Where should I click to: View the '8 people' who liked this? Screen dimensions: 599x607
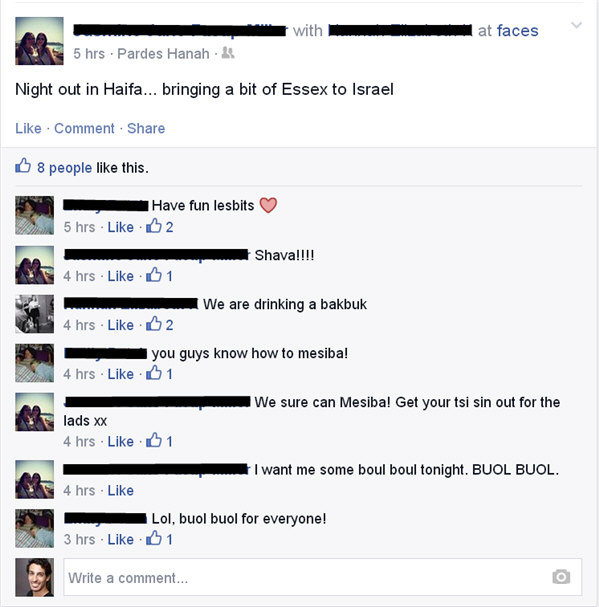pyautogui.click(x=64, y=168)
